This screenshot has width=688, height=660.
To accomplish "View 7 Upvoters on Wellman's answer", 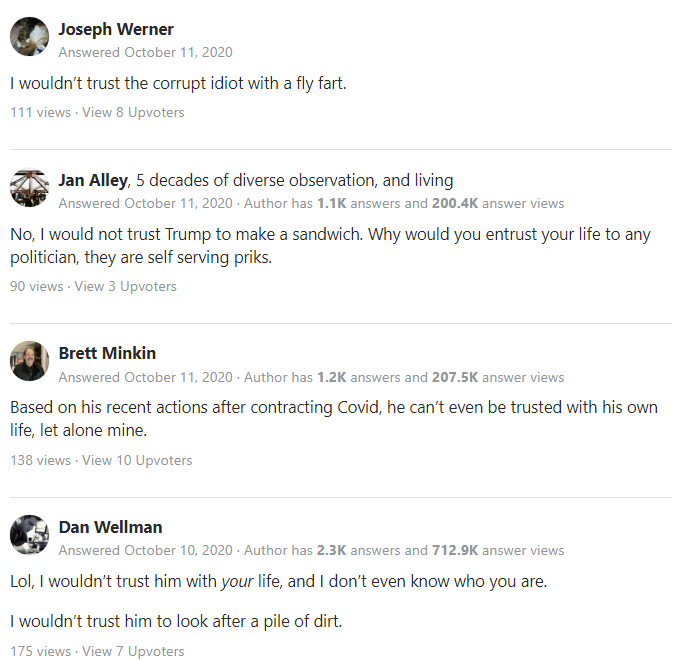I will click(133, 651).
